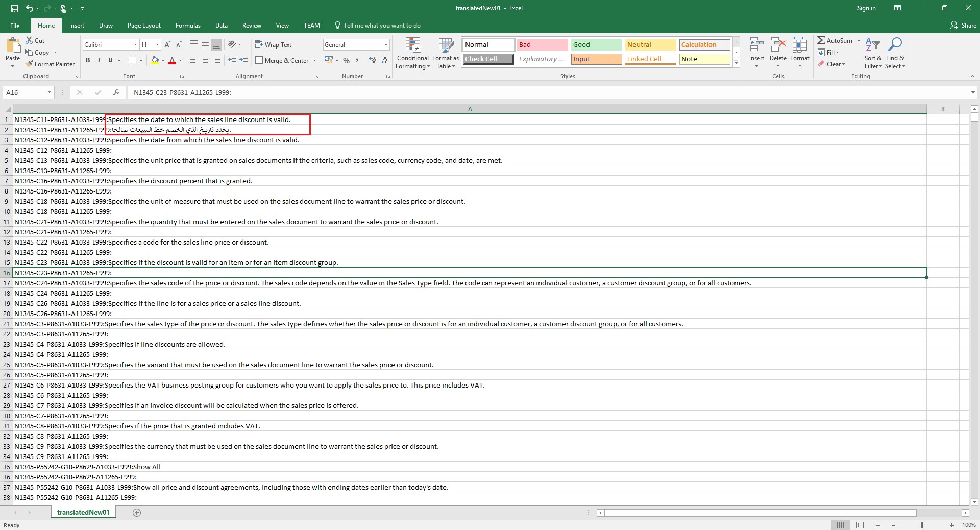This screenshot has width=980, height=530.
Task: Open the General number format dropdown
Action: pos(385,45)
